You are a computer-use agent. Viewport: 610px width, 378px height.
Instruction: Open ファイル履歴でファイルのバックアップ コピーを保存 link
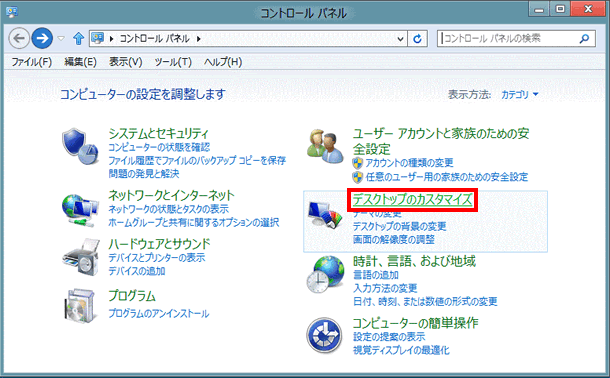coord(197,161)
